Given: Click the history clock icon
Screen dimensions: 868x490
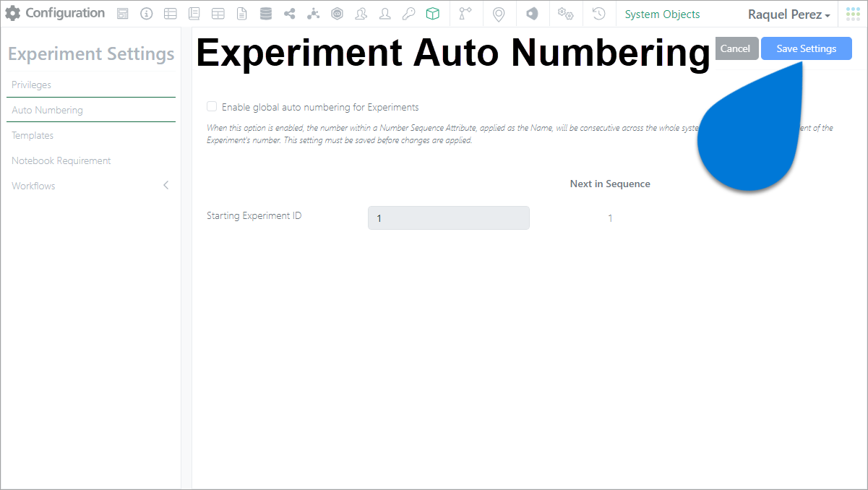Looking at the screenshot, I should (x=598, y=14).
